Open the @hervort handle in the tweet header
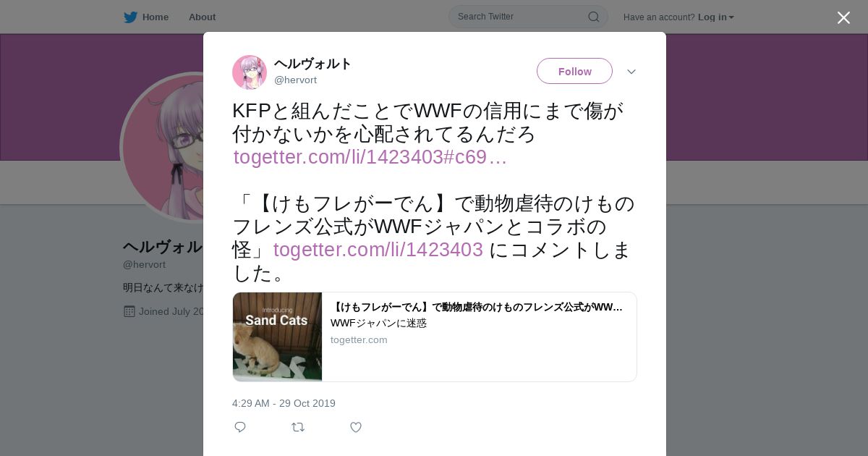Screen dimensions: 868x456 pyautogui.click(x=295, y=80)
